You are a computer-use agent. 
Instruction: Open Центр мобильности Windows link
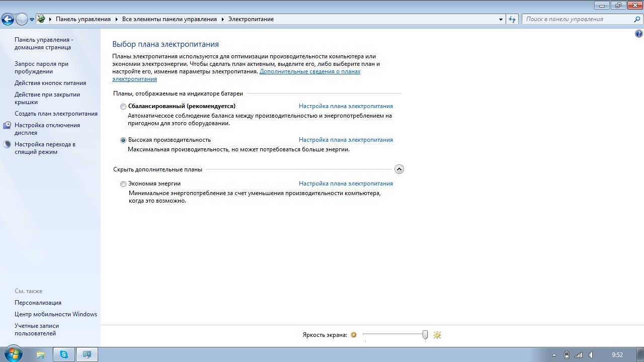(56, 314)
